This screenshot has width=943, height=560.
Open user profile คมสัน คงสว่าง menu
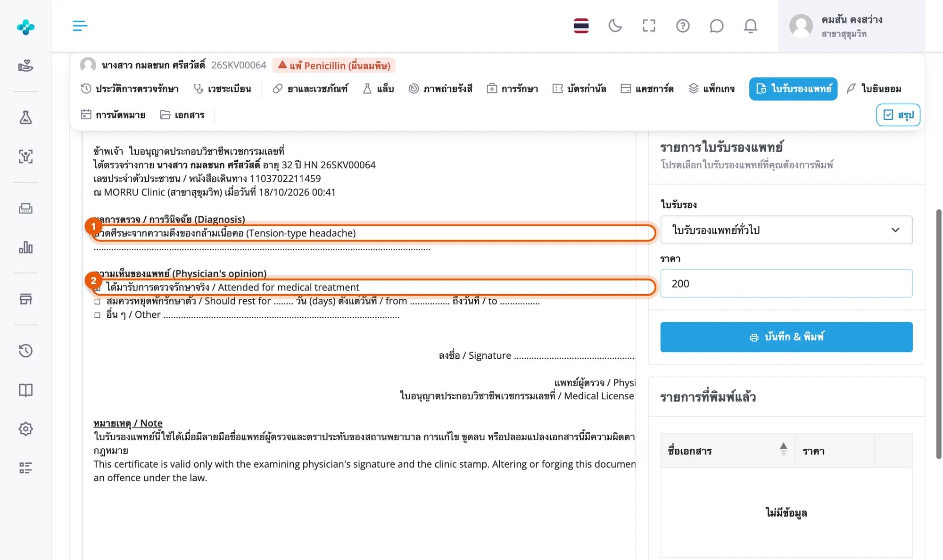coord(851,26)
